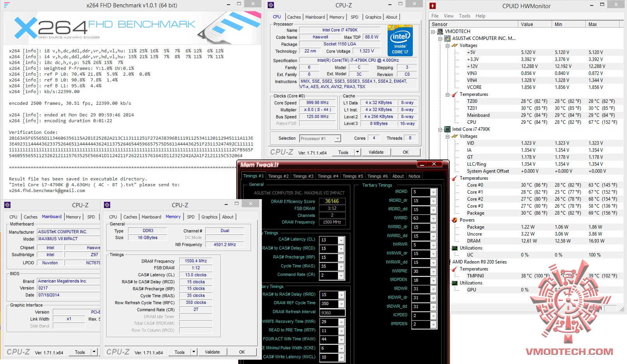
Task: Click the Intel Core i7 4790K chip icon
Action: pyautogui.click(x=447, y=129)
